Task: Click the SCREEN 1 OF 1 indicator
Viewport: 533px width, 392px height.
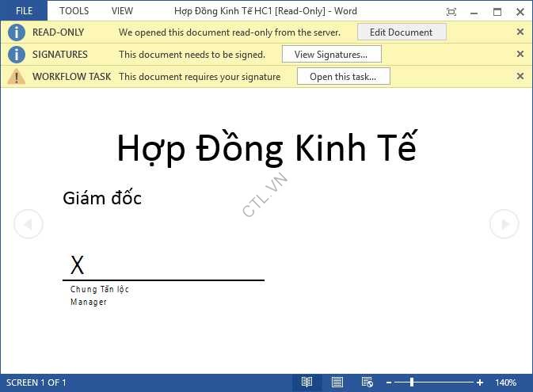Action: tap(36, 382)
